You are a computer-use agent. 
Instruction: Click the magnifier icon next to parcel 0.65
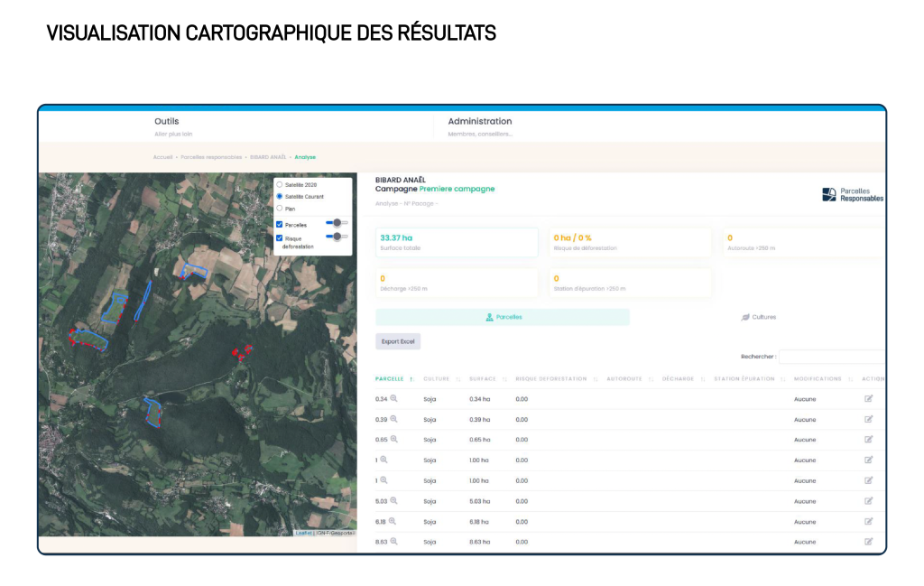tap(394, 439)
